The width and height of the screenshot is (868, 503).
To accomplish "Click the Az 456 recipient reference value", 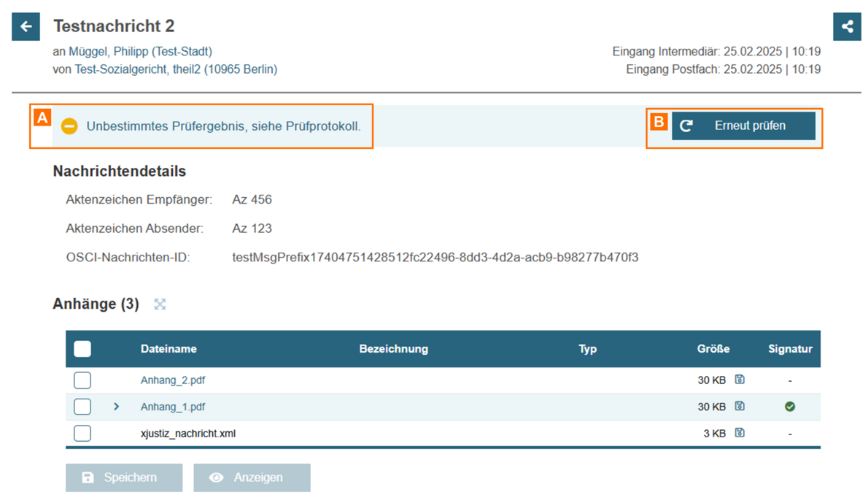I will (x=252, y=200).
